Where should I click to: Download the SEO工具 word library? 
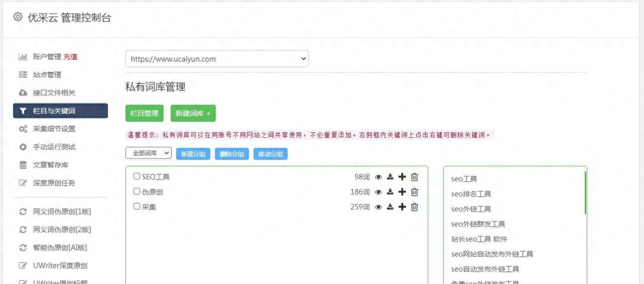pos(390,177)
